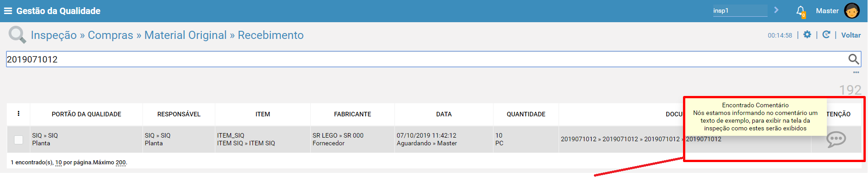The width and height of the screenshot is (868, 177).
Task: Change the 10 per page value
Action: click(x=58, y=163)
